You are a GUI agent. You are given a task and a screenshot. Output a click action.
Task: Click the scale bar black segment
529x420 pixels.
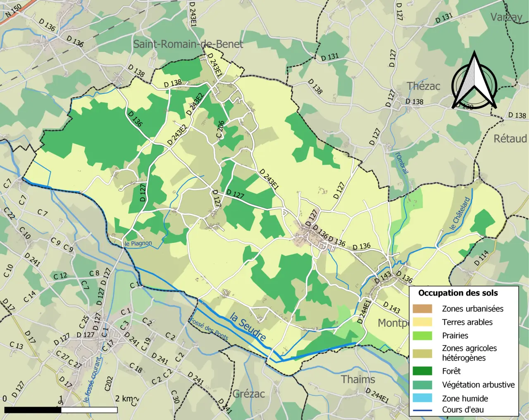[x=33, y=410]
